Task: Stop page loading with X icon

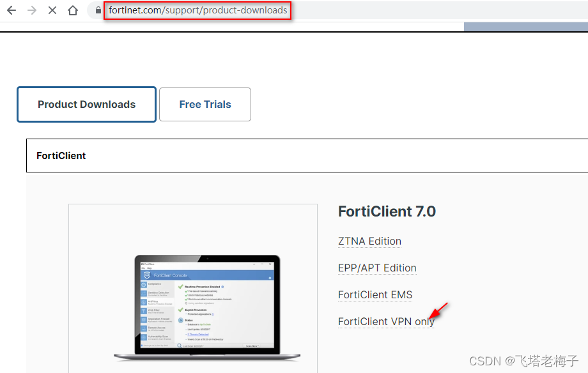Action: [x=52, y=10]
